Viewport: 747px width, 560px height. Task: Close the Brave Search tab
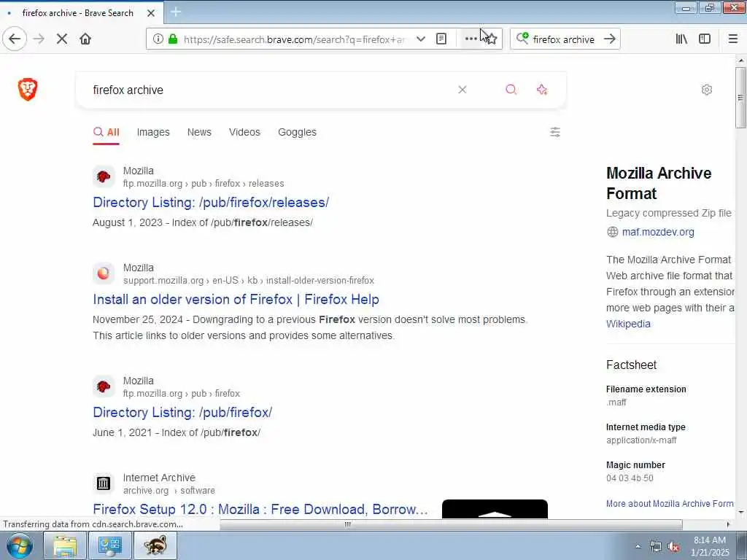pyautogui.click(x=151, y=13)
